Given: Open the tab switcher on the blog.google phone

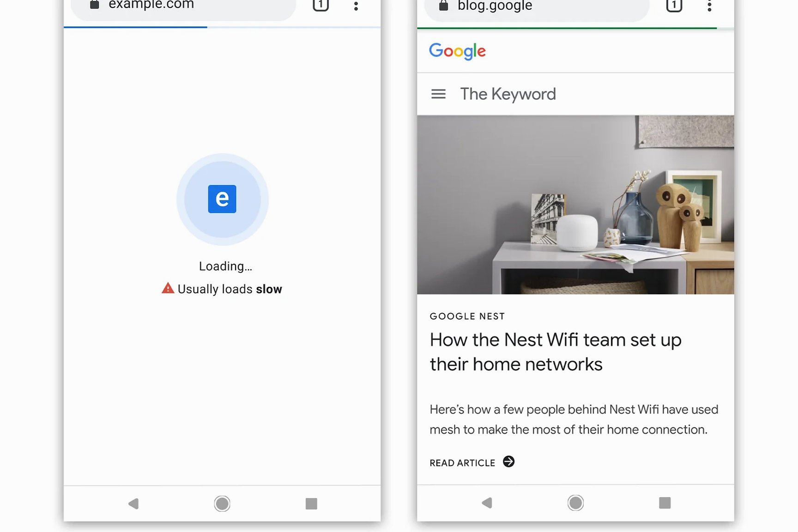Looking at the screenshot, I should 674,6.
